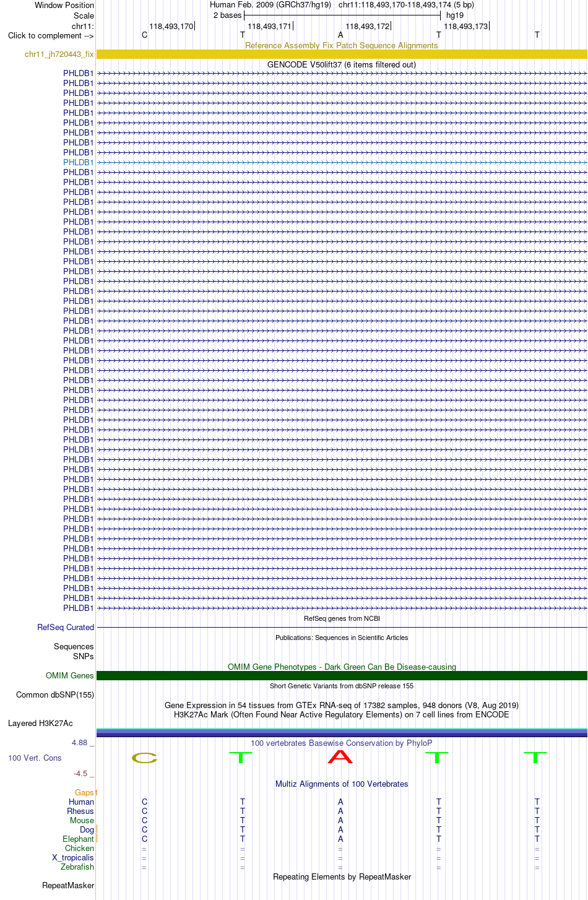Click the Scale ruler label

84,15
